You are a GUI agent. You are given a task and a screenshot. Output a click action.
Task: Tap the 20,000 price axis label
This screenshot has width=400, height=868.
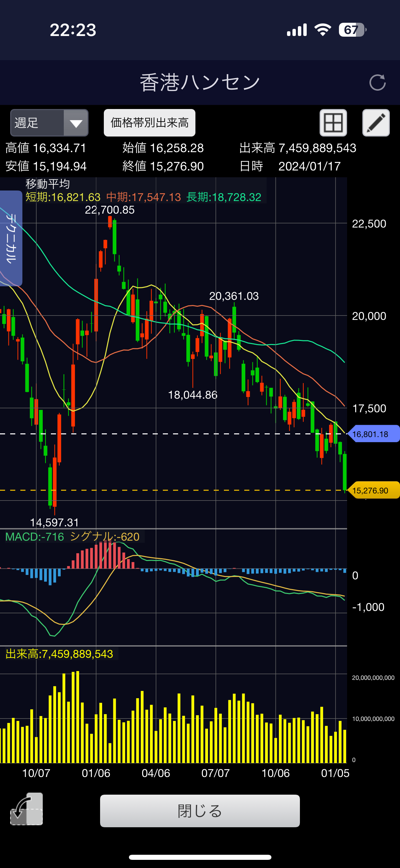click(x=369, y=316)
